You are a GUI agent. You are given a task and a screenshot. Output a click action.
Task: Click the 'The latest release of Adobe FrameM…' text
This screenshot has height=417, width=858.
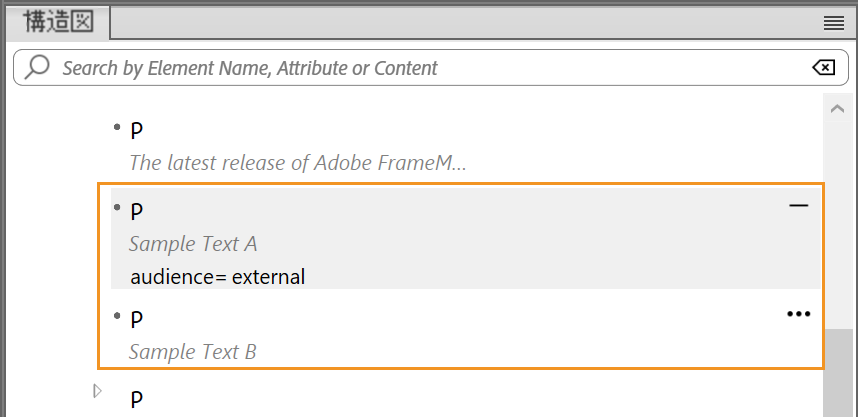point(297,163)
